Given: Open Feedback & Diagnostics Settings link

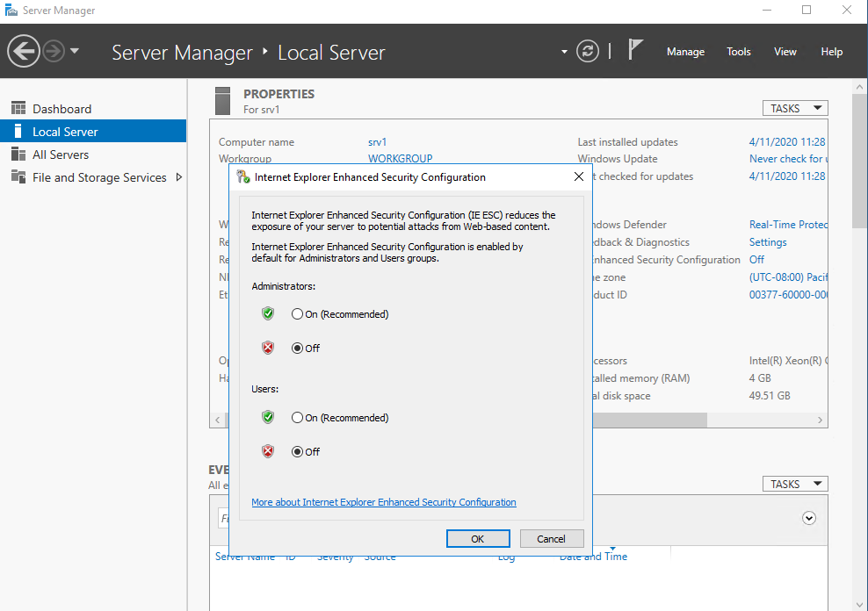Looking at the screenshot, I should (768, 242).
